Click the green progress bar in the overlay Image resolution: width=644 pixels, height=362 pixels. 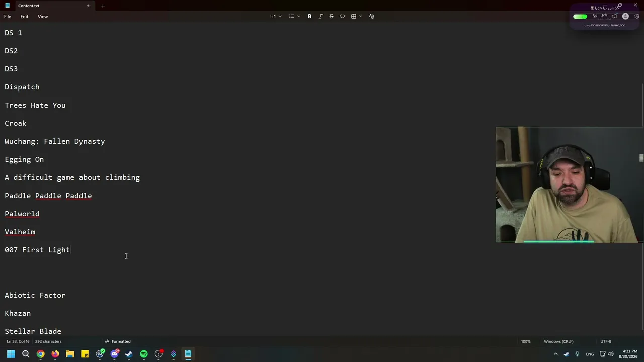pyautogui.click(x=580, y=17)
